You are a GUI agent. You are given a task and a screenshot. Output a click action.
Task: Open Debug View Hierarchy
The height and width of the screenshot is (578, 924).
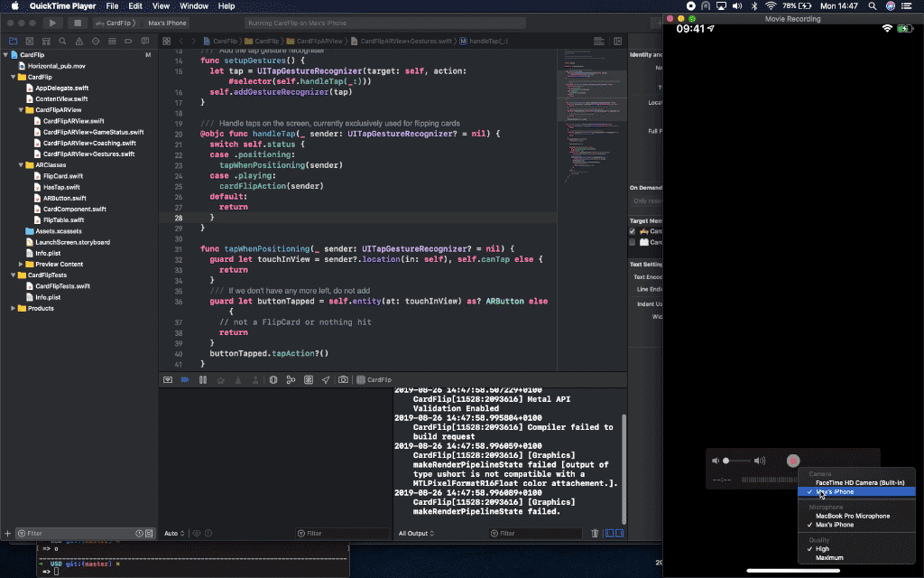[x=273, y=380]
